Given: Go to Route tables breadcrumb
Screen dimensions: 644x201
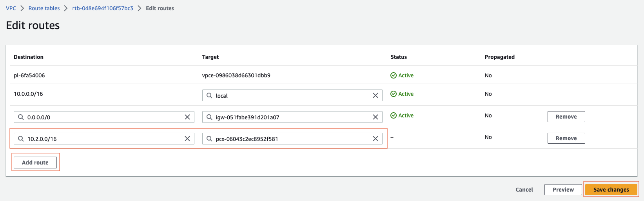Looking at the screenshot, I should coord(44,8).
